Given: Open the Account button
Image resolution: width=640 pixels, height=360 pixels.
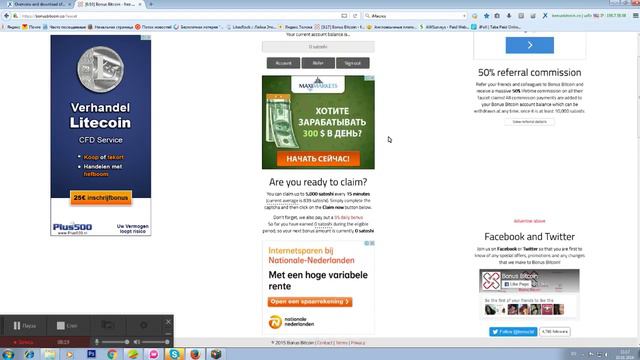Looking at the screenshot, I should (x=283, y=63).
